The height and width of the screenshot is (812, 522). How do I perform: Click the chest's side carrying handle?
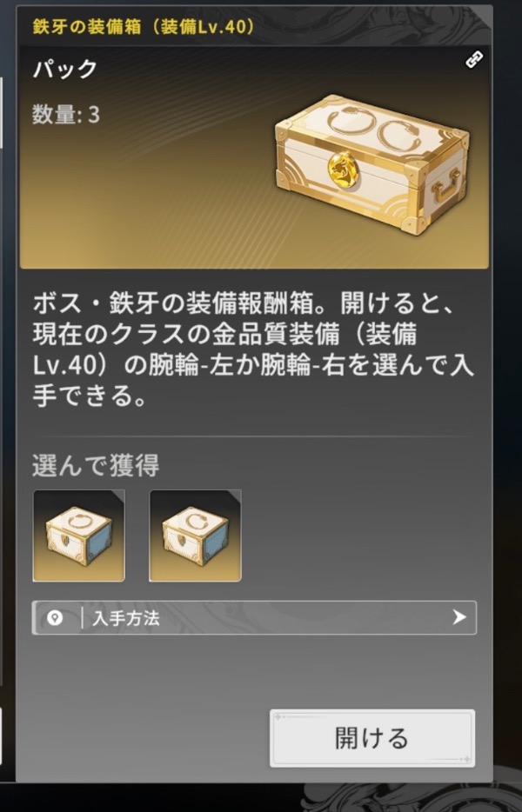tap(447, 187)
